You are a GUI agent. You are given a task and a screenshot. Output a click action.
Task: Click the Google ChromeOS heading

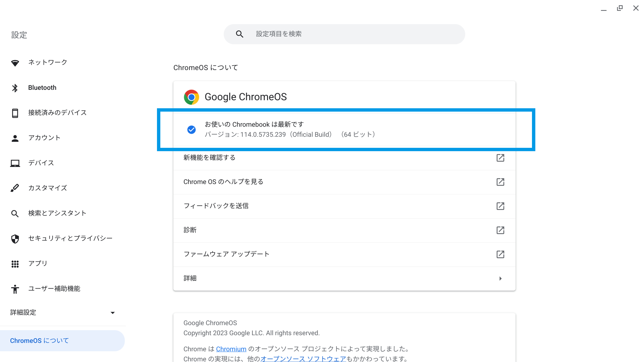[246, 97]
